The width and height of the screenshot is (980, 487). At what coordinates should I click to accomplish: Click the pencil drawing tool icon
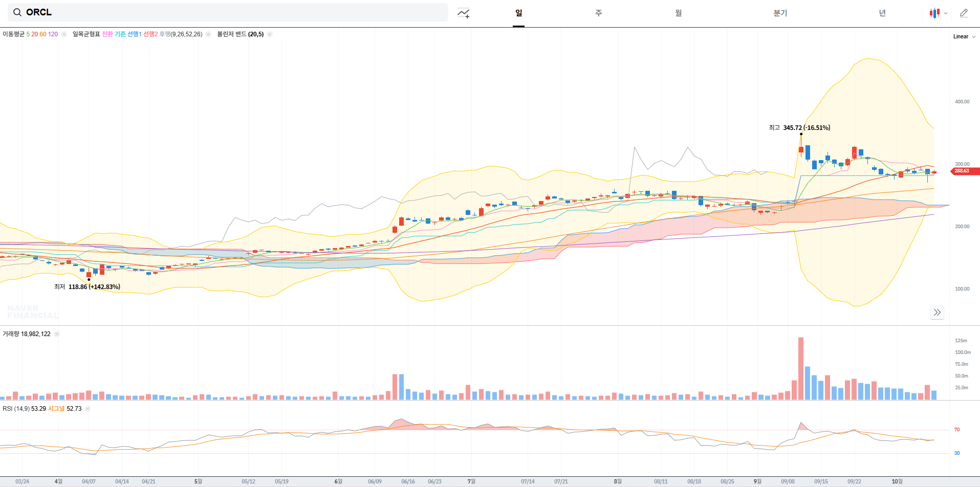964,13
